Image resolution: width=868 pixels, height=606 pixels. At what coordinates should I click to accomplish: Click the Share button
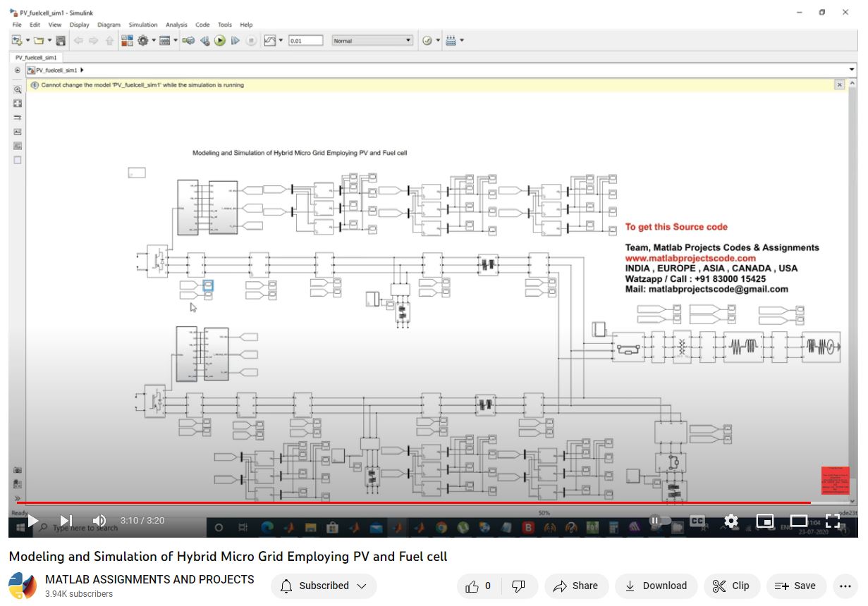[575, 586]
